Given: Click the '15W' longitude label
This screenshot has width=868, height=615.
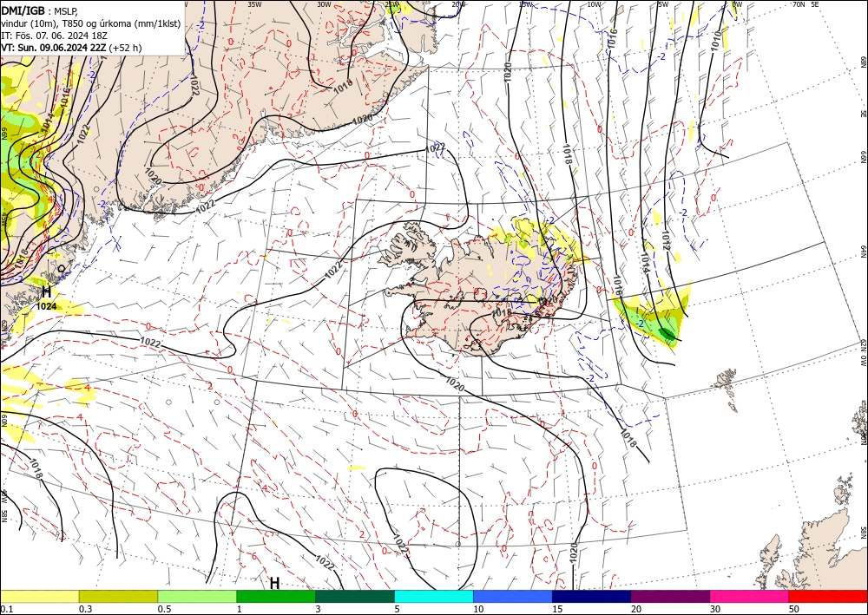Looking at the screenshot, I should [x=526, y=4].
